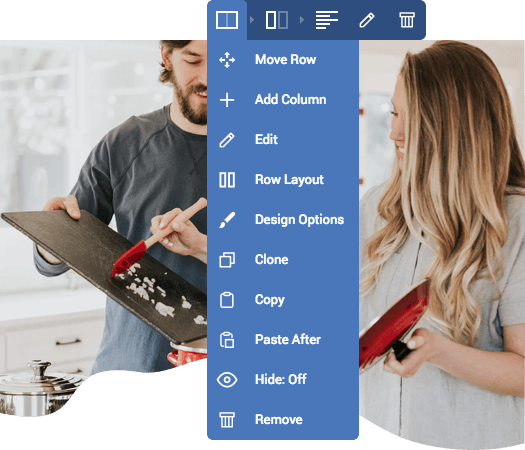Click the row control icon in the toolbar
Screen dimensions: 525x450
click(227, 20)
